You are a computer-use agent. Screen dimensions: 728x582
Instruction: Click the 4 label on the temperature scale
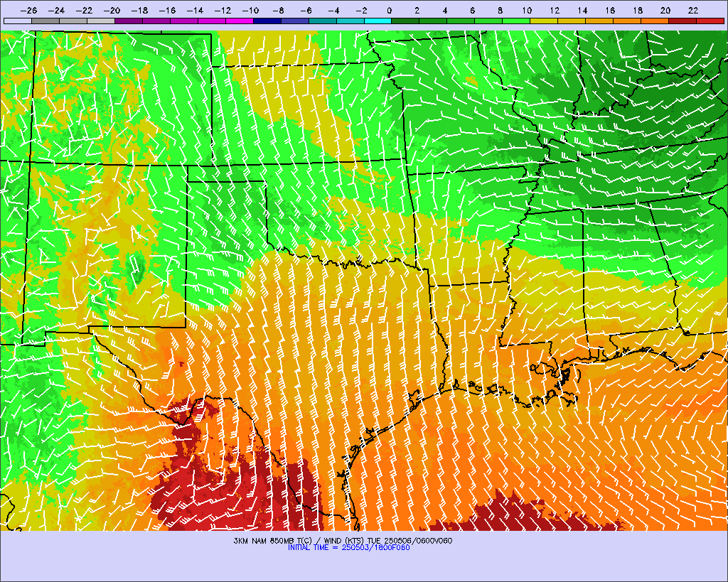tap(444, 10)
